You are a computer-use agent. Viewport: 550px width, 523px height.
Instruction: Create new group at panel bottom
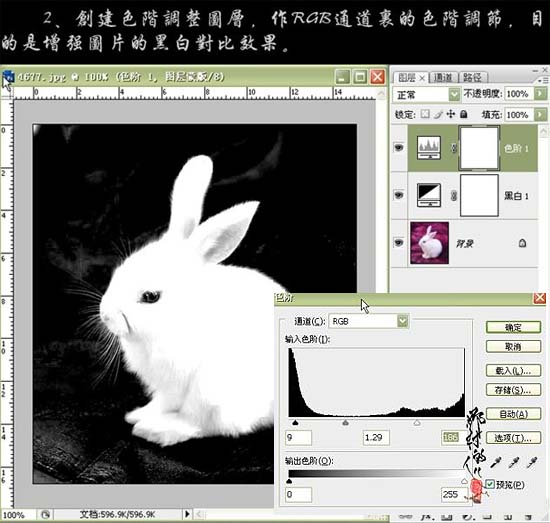point(487,517)
